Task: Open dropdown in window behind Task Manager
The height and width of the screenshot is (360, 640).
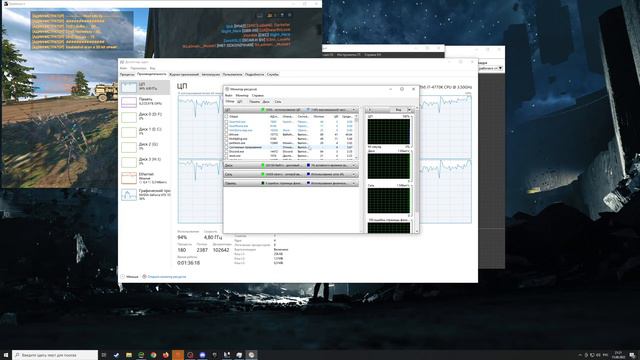Action: click(x=500, y=68)
